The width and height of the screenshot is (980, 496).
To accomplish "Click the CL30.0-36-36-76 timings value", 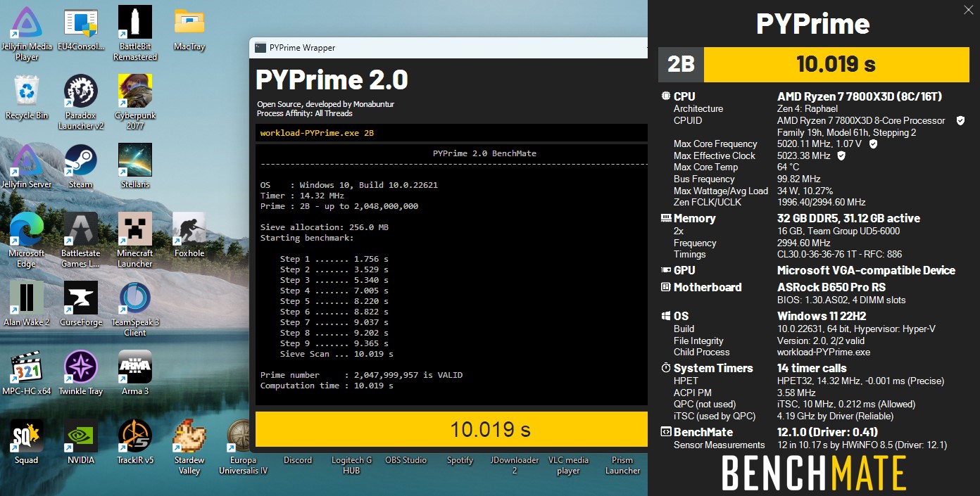I will click(839, 254).
